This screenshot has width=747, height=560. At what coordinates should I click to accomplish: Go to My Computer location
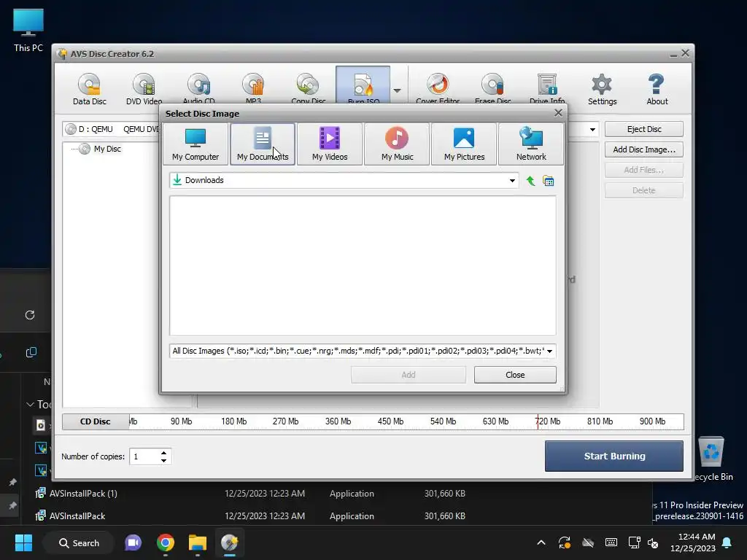click(196, 144)
